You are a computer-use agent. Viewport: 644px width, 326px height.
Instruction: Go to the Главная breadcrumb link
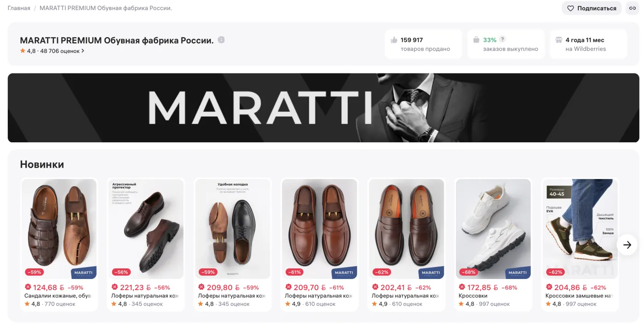point(19,8)
